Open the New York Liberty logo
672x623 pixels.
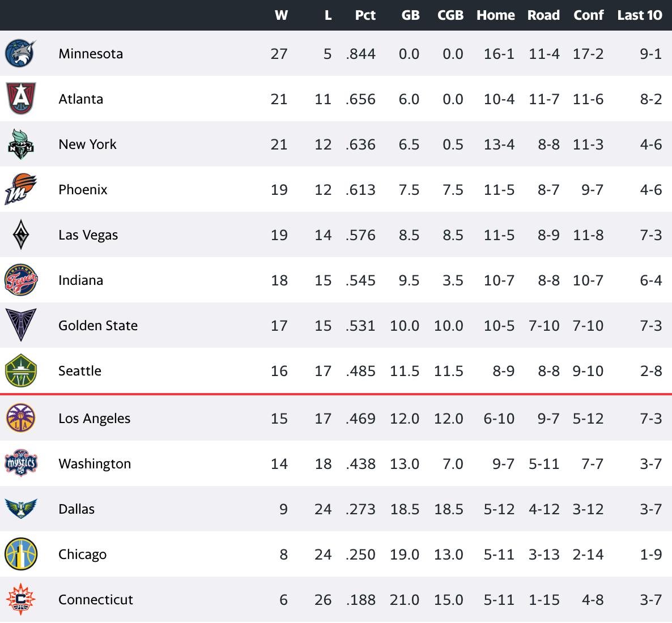20,144
